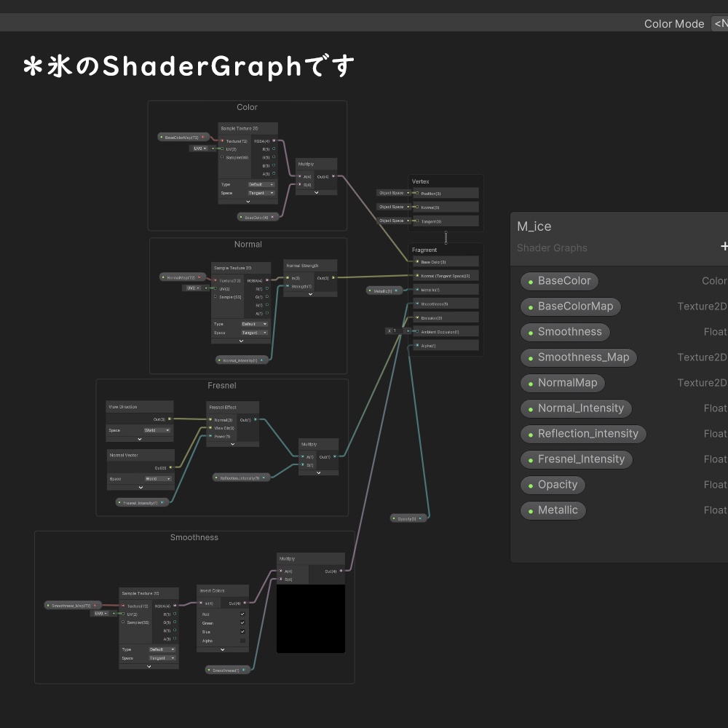Select the Smoothness property pill in the Blackboard
The image size is (728, 728).
[x=565, y=332]
